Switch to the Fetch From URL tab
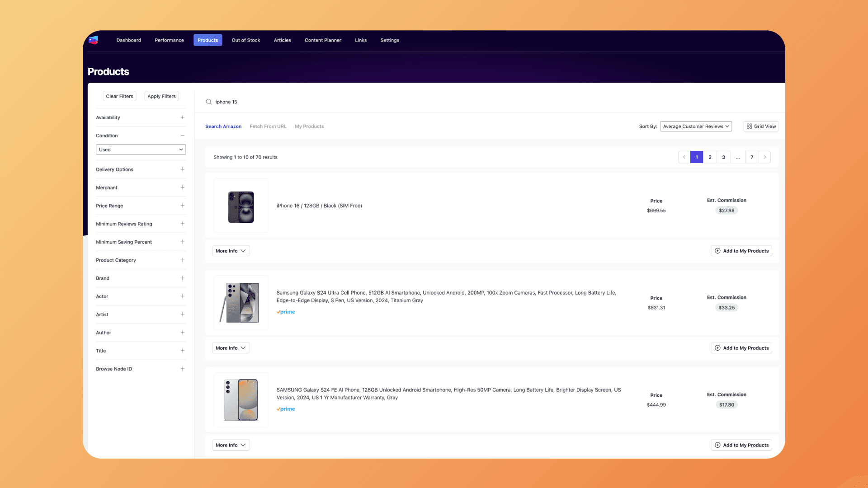868x488 pixels. pyautogui.click(x=268, y=126)
